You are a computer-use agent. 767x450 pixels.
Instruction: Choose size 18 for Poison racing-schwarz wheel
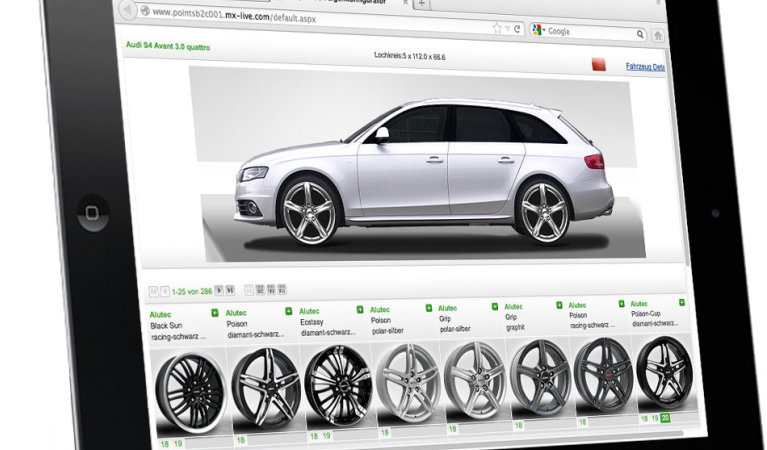(x=583, y=422)
